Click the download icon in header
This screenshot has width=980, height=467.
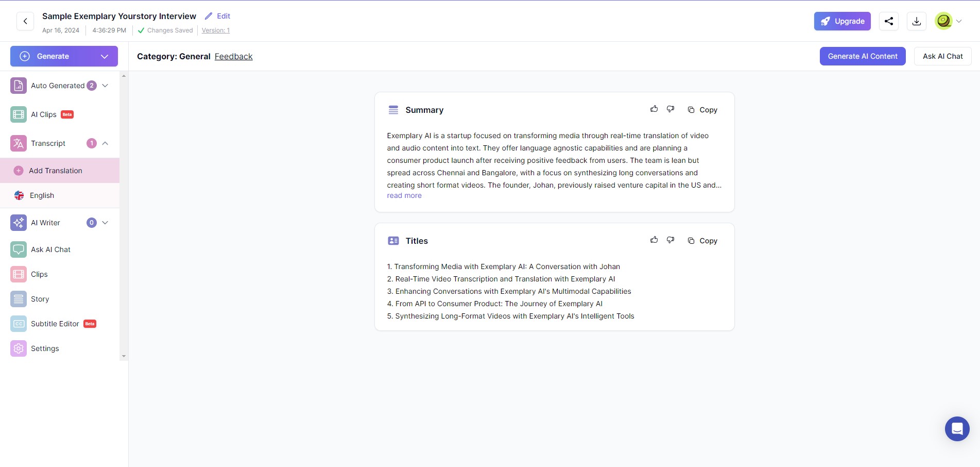917,21
